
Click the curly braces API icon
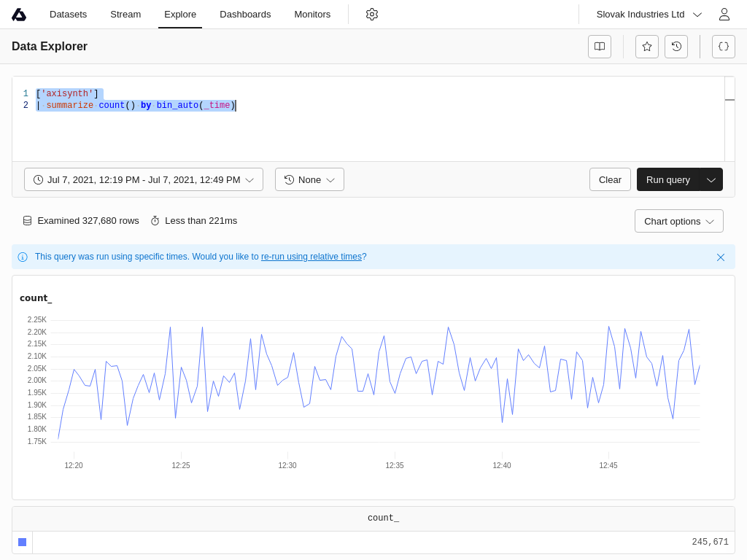point(724,47)
